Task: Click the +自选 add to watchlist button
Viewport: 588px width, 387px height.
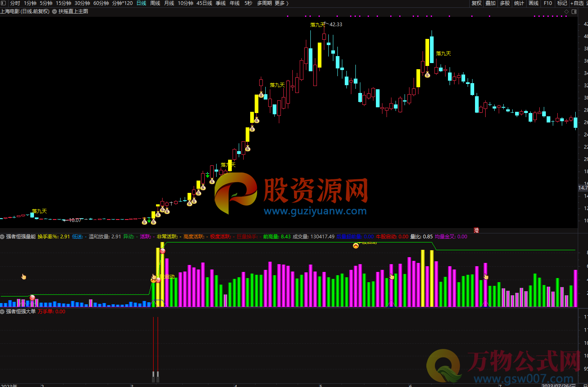Action: [577, 3]
